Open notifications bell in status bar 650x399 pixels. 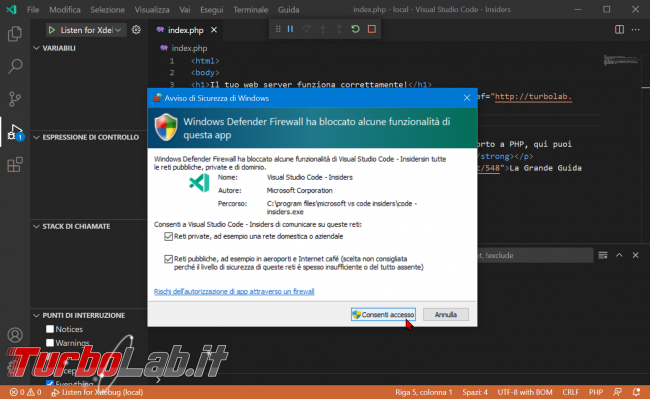point(636,392)
